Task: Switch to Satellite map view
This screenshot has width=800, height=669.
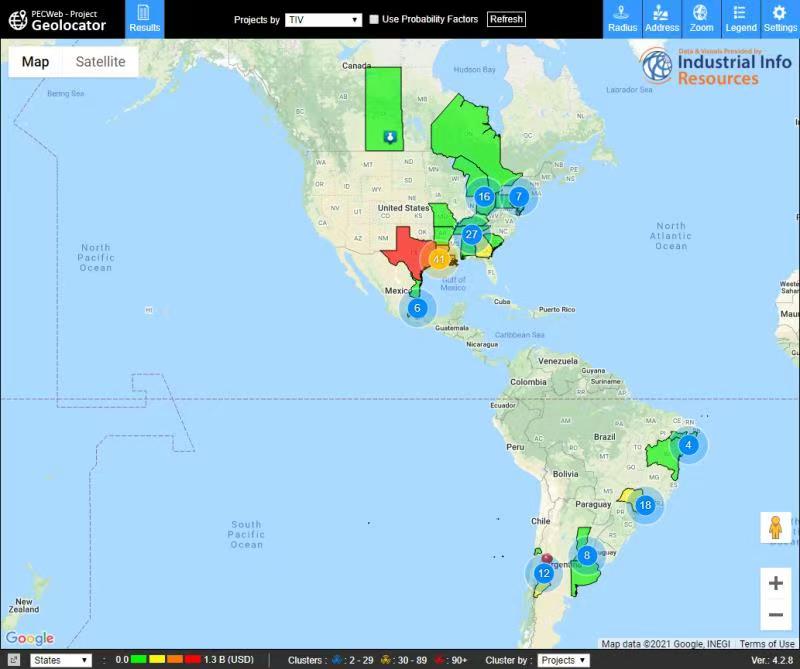Action: 100,62
